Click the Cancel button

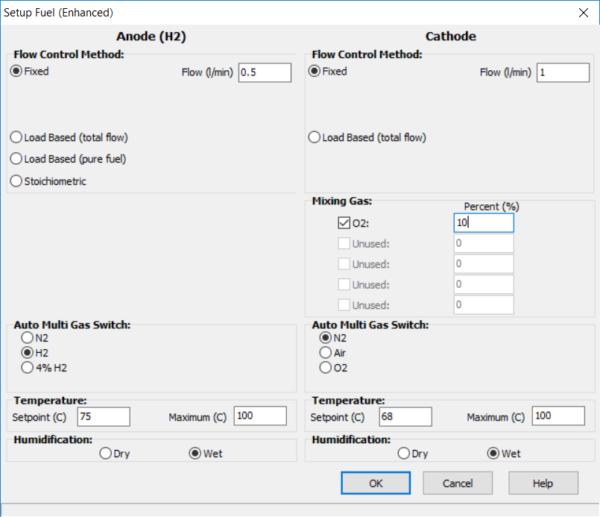(458, 483)
